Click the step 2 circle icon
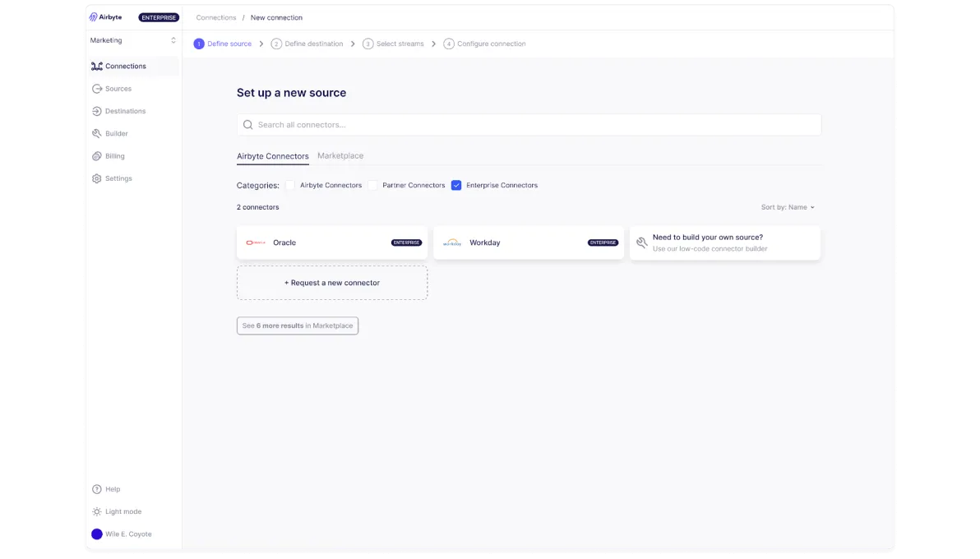The image size is (980, 559). (276, 44)
